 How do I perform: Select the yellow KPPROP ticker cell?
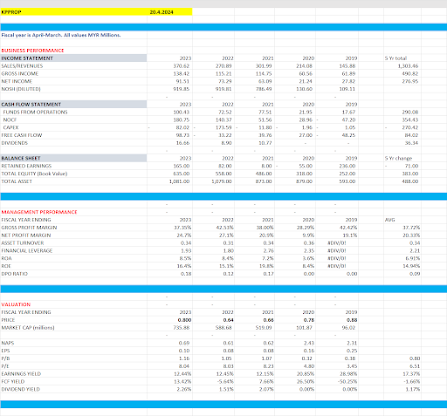point(73,12)
